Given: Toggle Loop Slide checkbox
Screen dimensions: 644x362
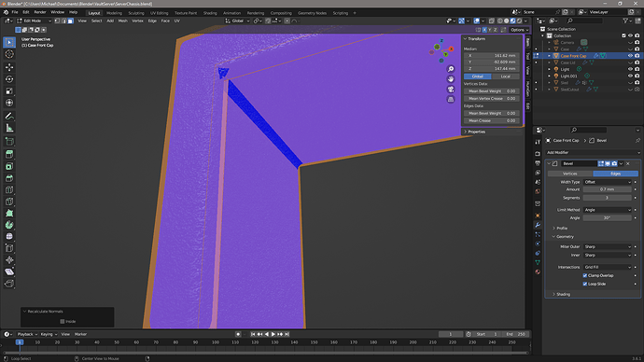Looking at the screenshot, I should pyautogui.click(x=585, y=284).
